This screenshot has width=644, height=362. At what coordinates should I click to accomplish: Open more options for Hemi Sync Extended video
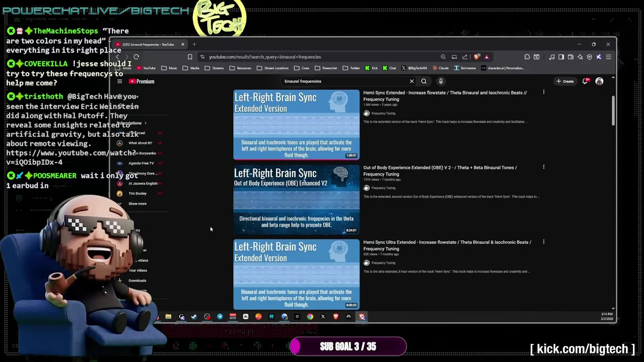pyautogui.click(x=543, y=92)
